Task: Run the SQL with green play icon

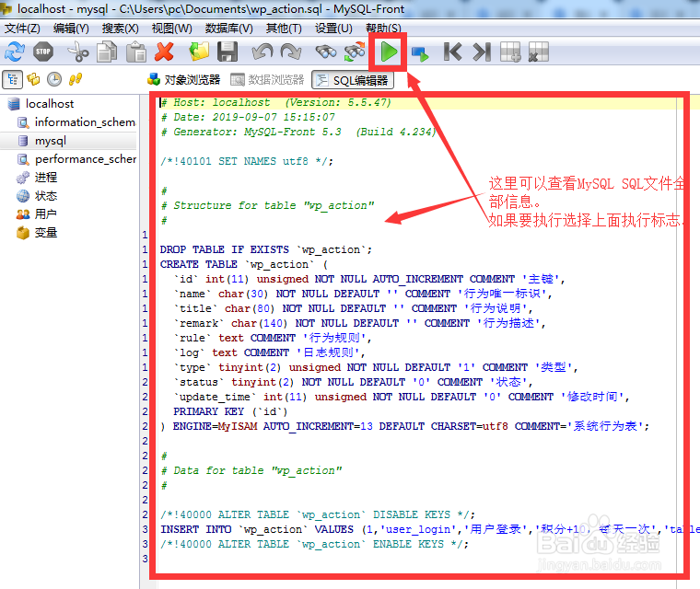Action: pos(389,52)
